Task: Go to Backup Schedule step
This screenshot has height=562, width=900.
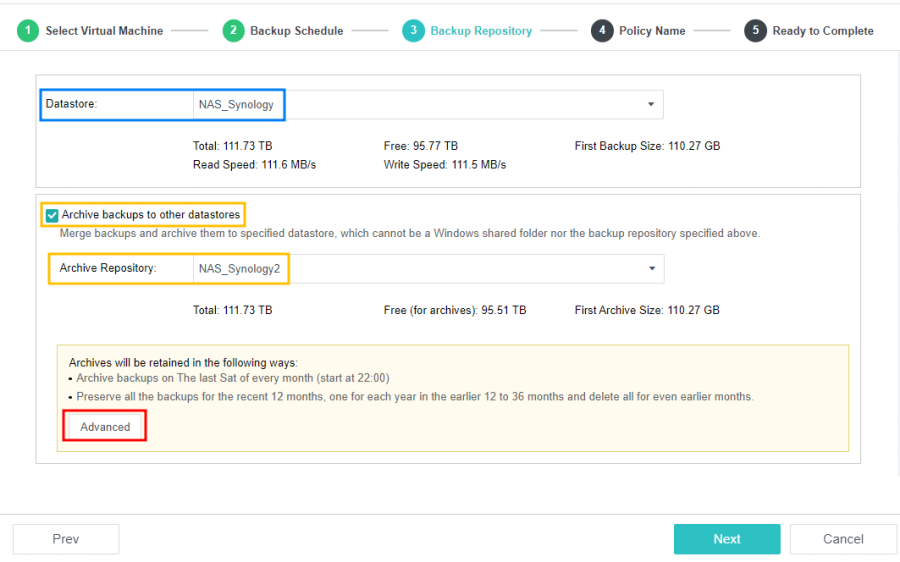Action: pyautogui.click(x=296, y=31)
